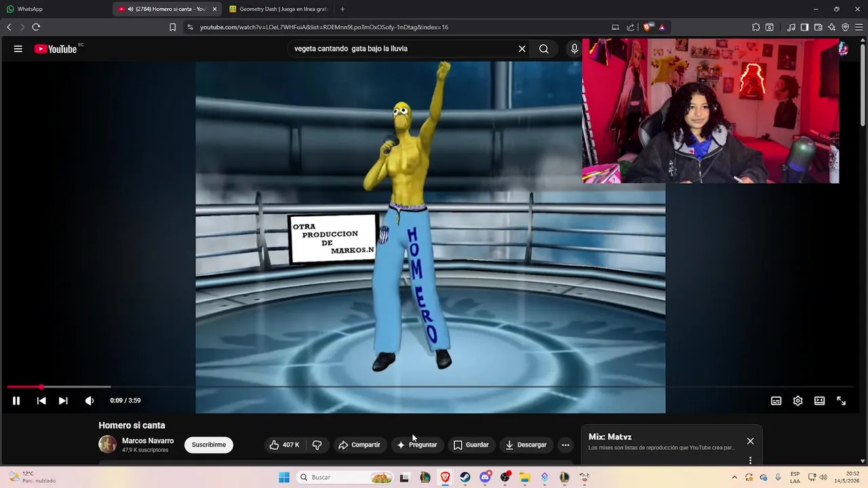Mute the video volume

point(90,401)
